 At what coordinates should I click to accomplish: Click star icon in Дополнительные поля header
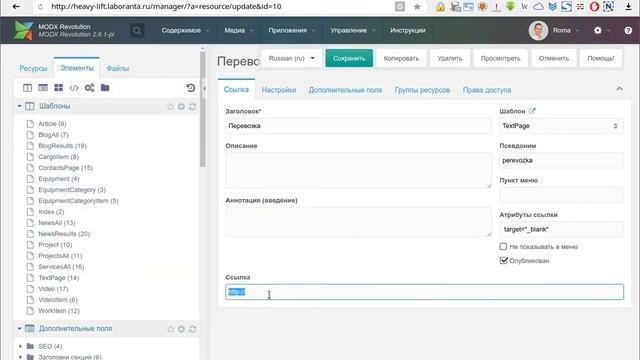tap(170, 329)
